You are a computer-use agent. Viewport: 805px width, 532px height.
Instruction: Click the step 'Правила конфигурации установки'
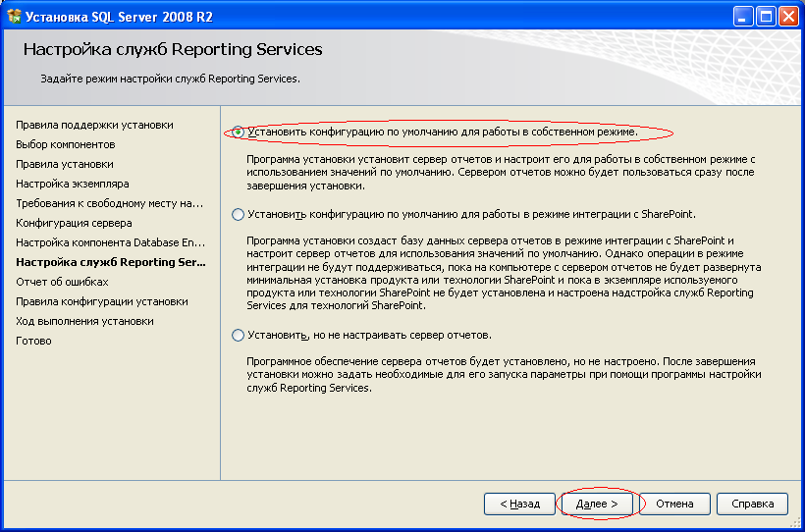pos(102,301)
